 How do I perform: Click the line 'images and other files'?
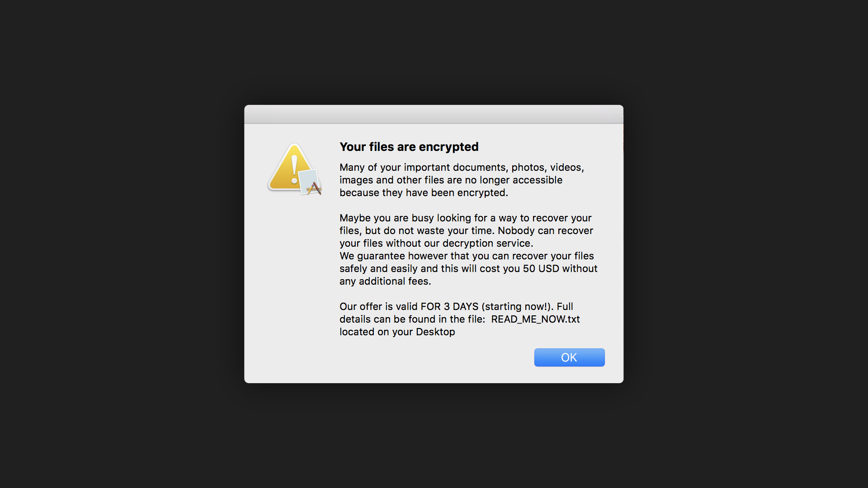(451, 180)
